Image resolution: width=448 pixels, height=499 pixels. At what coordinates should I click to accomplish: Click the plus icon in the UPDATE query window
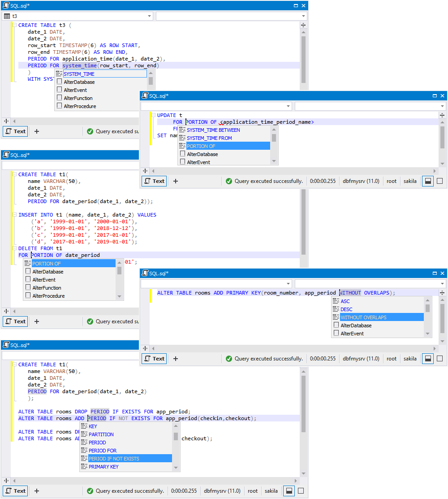coord(176,181)
